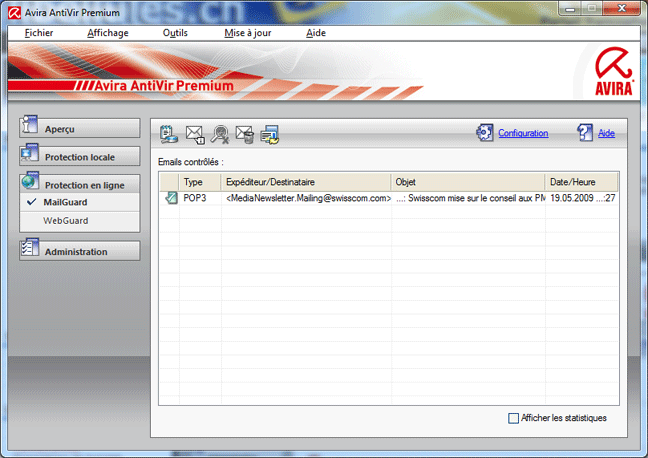Open the Aperçu section
The image size is (648, 458).
point(80,129)
